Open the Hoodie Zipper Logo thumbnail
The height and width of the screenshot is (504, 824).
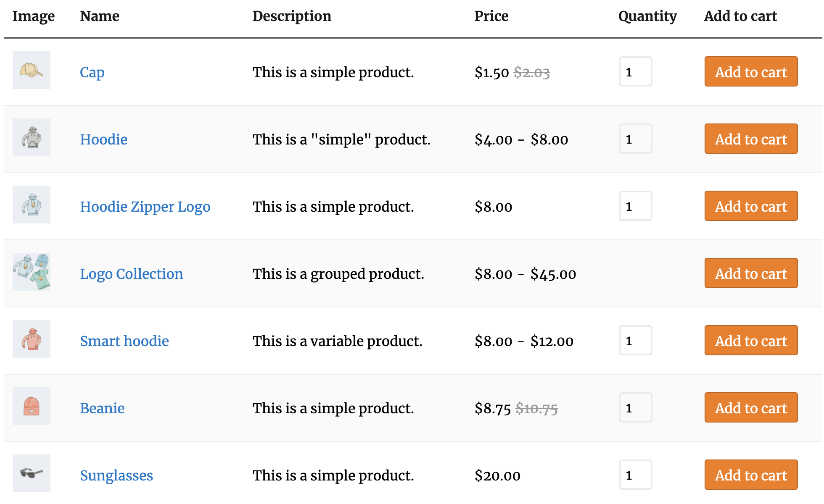pos(32,205)
